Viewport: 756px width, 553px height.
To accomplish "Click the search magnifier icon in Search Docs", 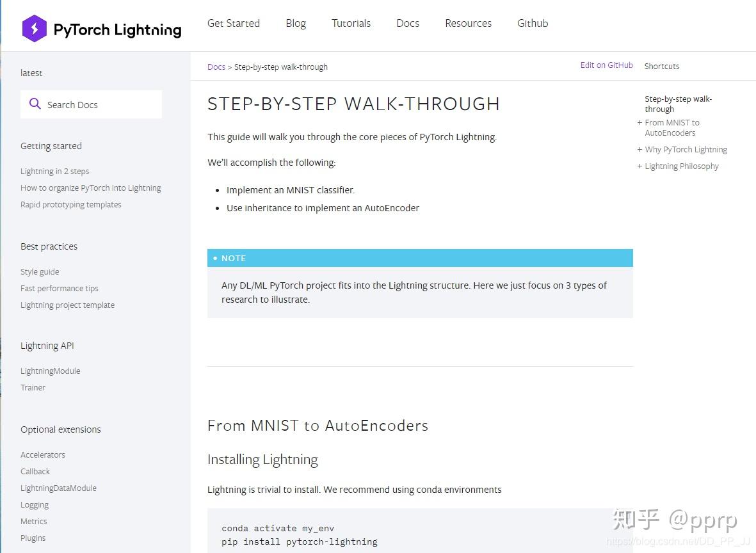I will (35, 104).
